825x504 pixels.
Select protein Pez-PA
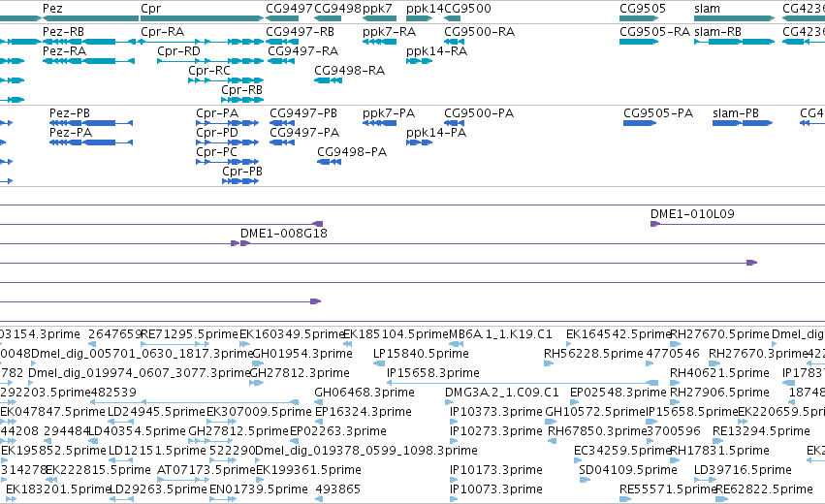[x=91, y=142]
